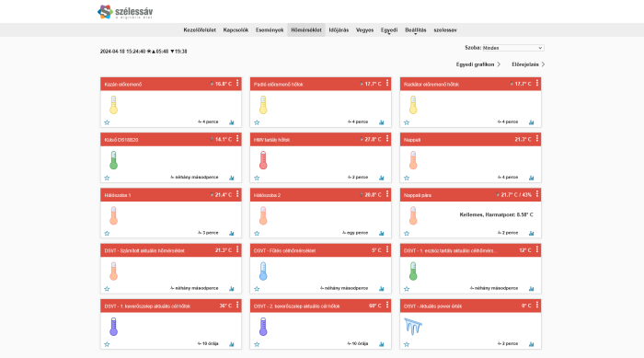Image resolution: width=644 pixels, height=358 pixels.
Task: Click the yellow thermometer on Padló előremenő card
Action: coord(263,105)
